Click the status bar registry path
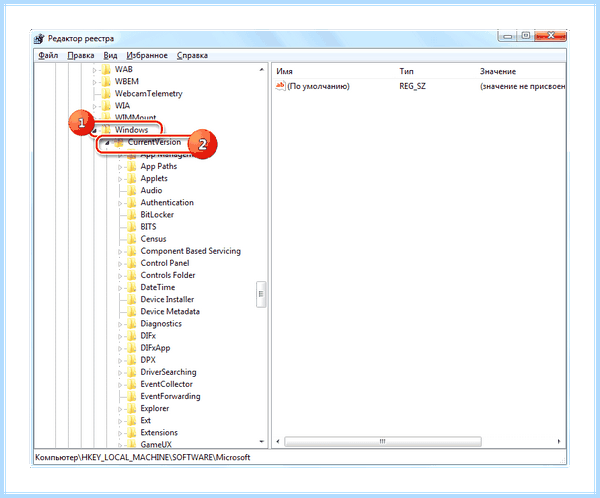 tap(143, 457)
